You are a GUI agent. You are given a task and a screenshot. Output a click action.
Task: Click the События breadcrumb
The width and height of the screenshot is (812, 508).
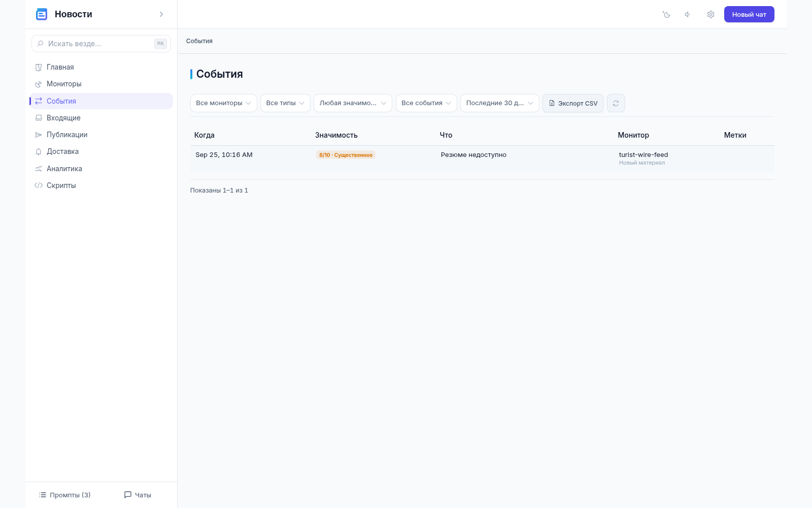[x=199, y=41]
